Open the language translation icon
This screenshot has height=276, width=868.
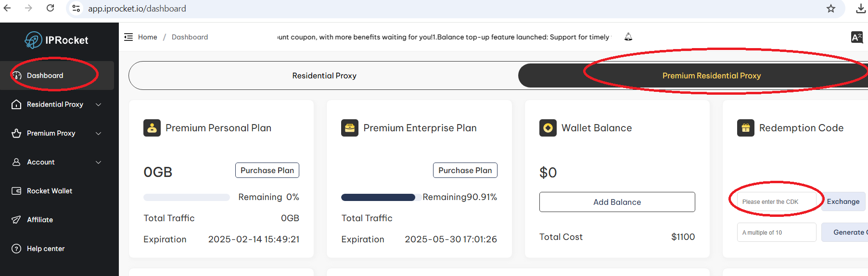856,38
